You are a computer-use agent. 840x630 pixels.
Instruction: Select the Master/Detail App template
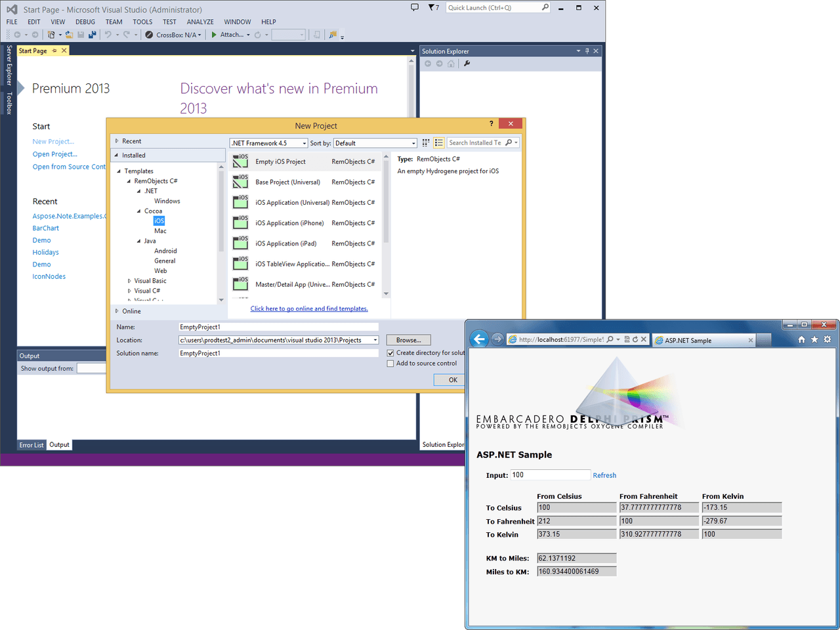coord(305,284)
